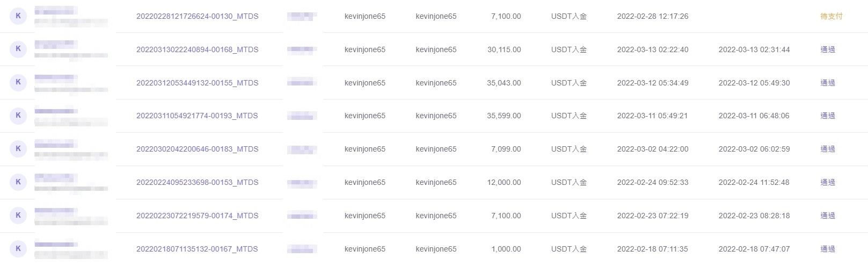Click the K avatar for order ending 00130_MTDS
Screen dimensions: 868x265
click(x=18, y=16)
